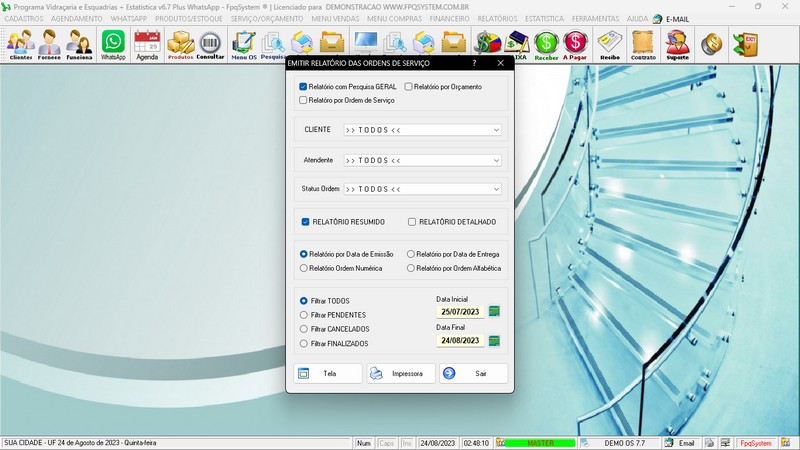Select Filtrar PENDENTES radio button
Screen dimensions: 800x450
(x=304, y=315)
